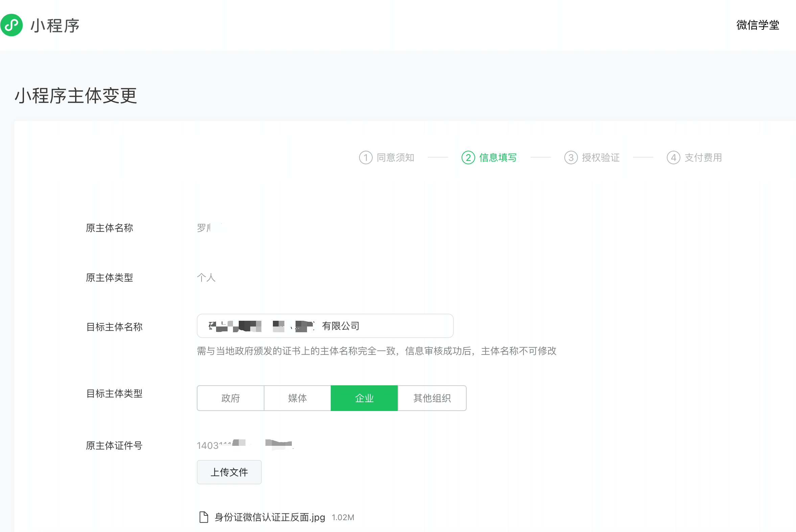Click the step 3 circle icon
The width and height of the screenshot is (796, 532).
coord(570,158)
